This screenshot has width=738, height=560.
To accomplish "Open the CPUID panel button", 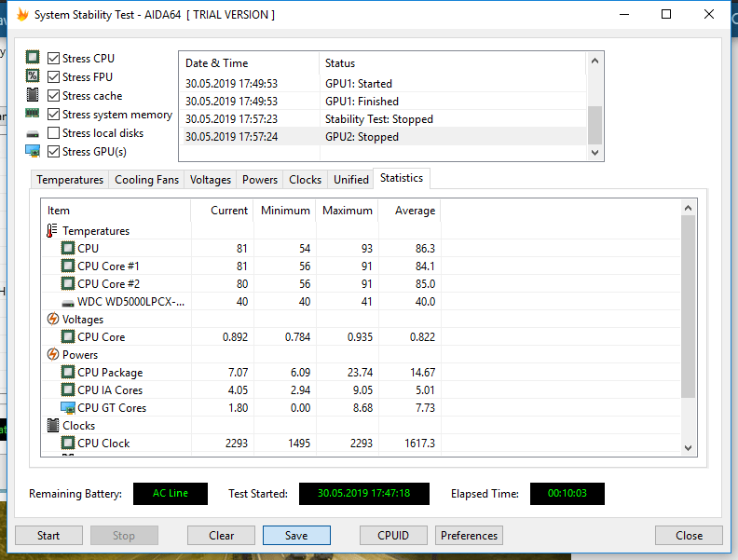I will [393, 536].
